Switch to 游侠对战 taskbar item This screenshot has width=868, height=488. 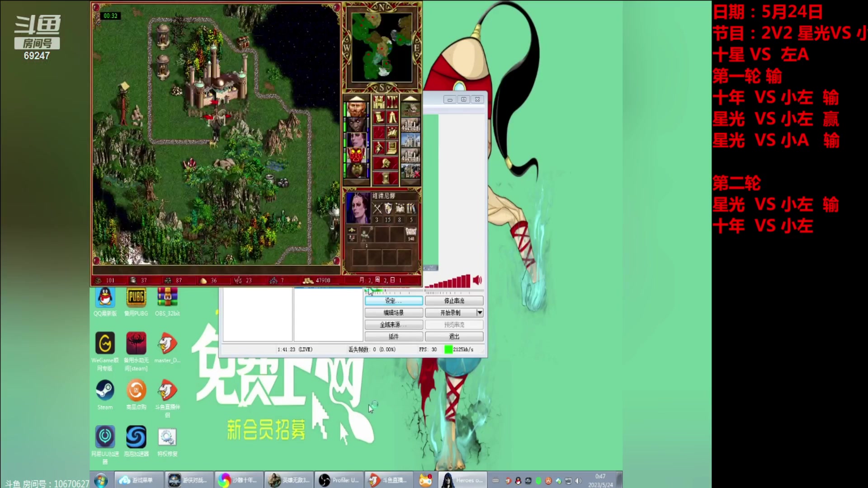189,480
